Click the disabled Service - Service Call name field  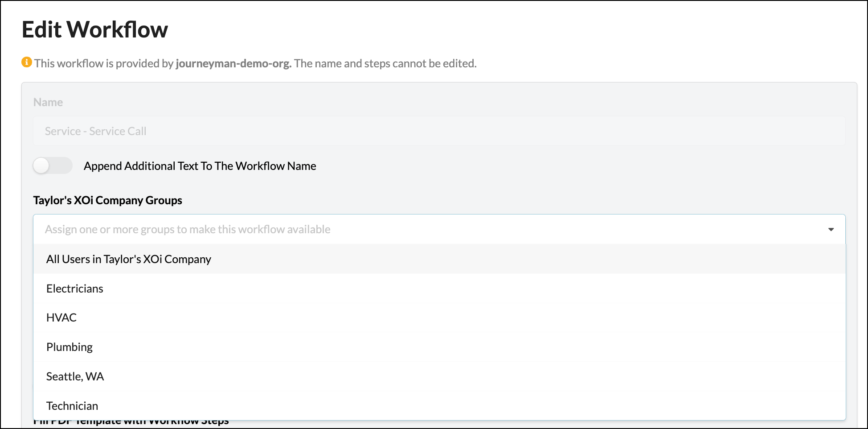(439, 131)
